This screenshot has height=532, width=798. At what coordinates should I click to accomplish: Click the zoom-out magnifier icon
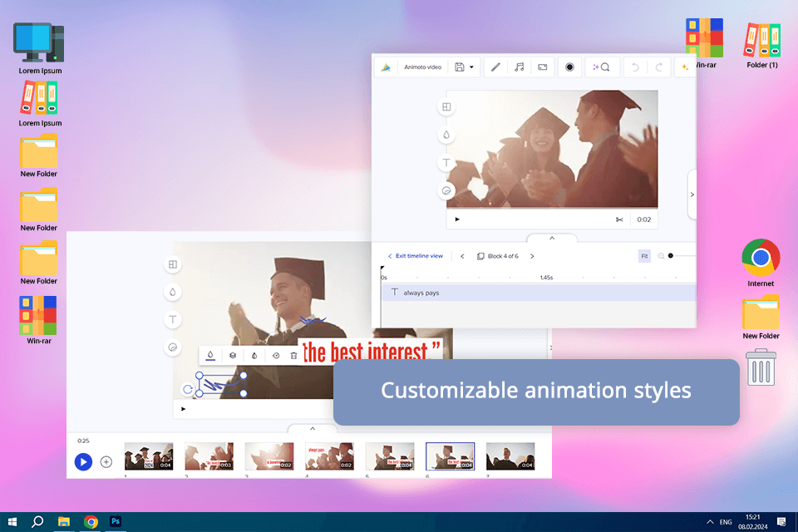coord(661,256)
